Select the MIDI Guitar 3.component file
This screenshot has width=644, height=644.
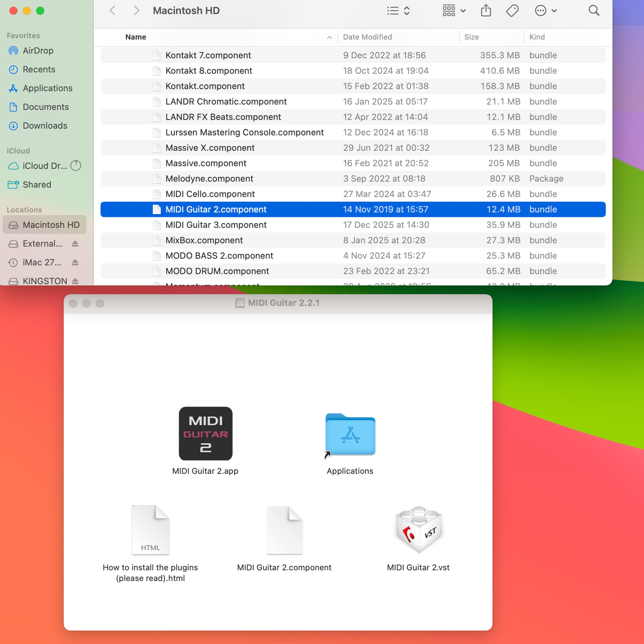(216, 225)
